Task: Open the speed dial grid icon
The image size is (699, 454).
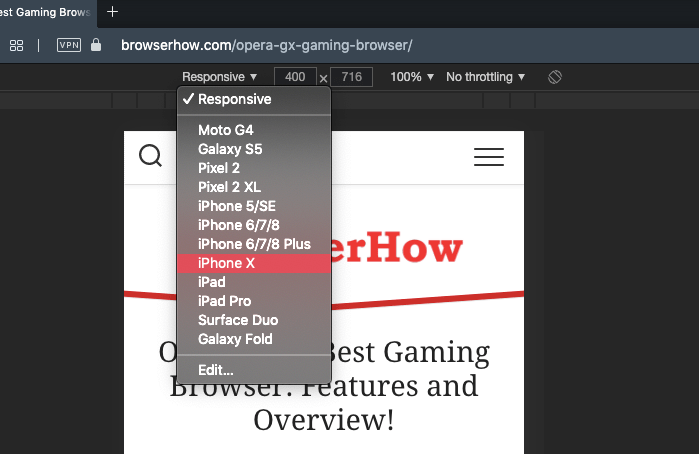Action: click(x=16, y=45)
